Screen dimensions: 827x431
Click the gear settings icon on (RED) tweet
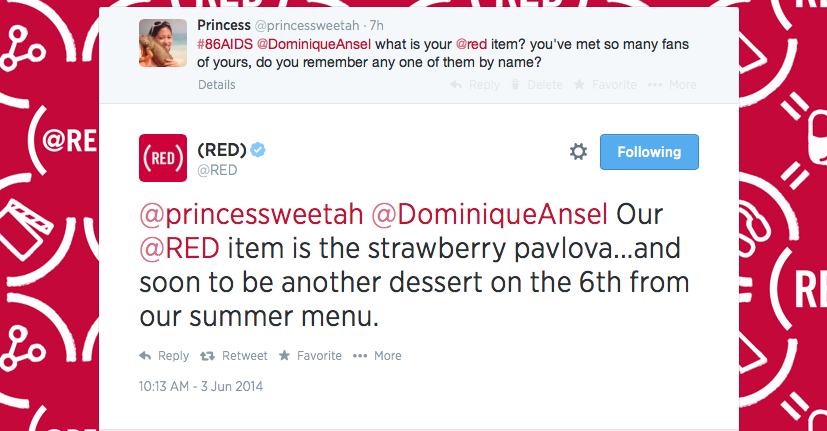[578, 152]
